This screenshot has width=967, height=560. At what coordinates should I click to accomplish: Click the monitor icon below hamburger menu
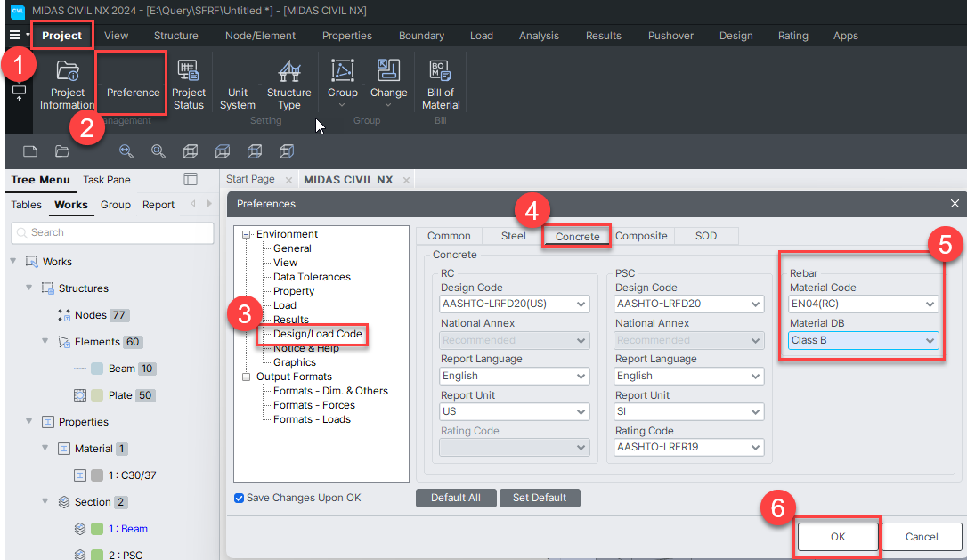click(19, 93)
